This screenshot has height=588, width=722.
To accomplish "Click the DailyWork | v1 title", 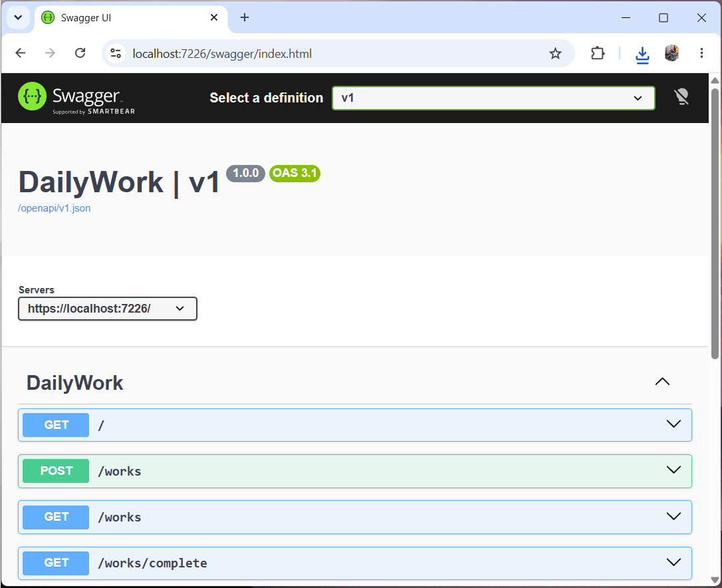I will pyautogui.click(x=119, y=182).
